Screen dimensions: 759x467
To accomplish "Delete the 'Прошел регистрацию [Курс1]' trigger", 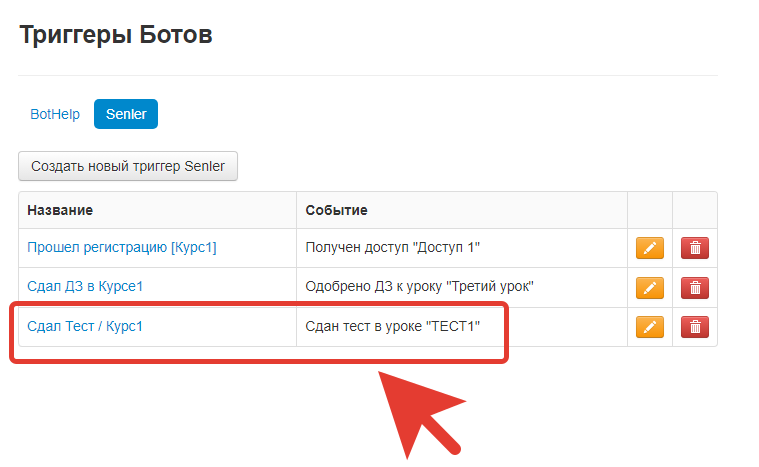I will 695,248.
